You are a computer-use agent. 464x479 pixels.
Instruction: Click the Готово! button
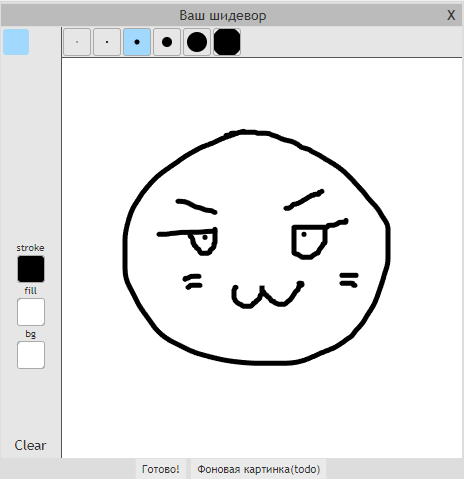click(x=161, y=469)
